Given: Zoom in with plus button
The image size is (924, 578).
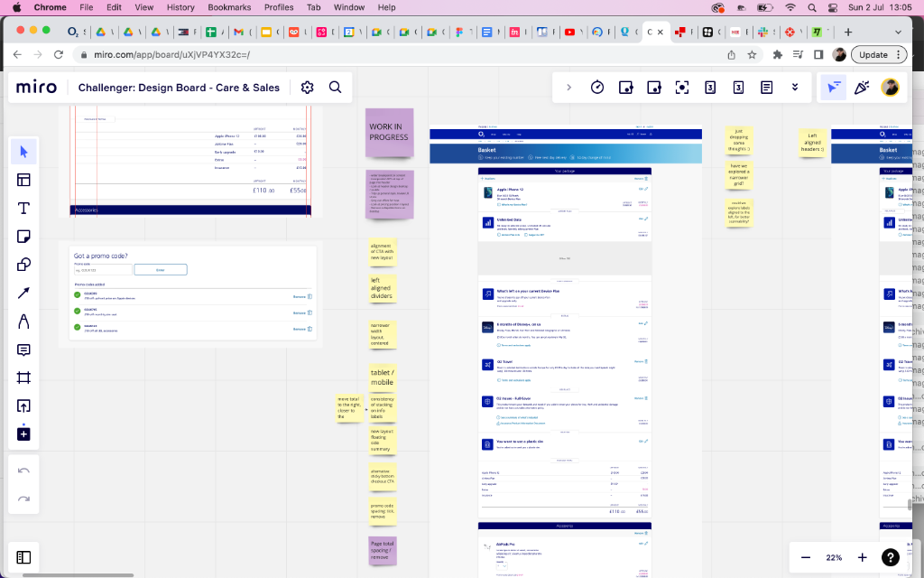Looking at the screenshot, I should [x=862, y=557].
